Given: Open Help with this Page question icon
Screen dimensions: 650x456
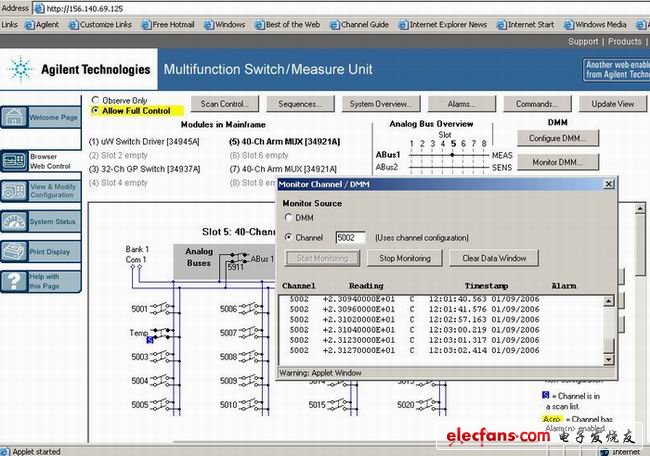Looking at the screenshot, I should 15,281.
